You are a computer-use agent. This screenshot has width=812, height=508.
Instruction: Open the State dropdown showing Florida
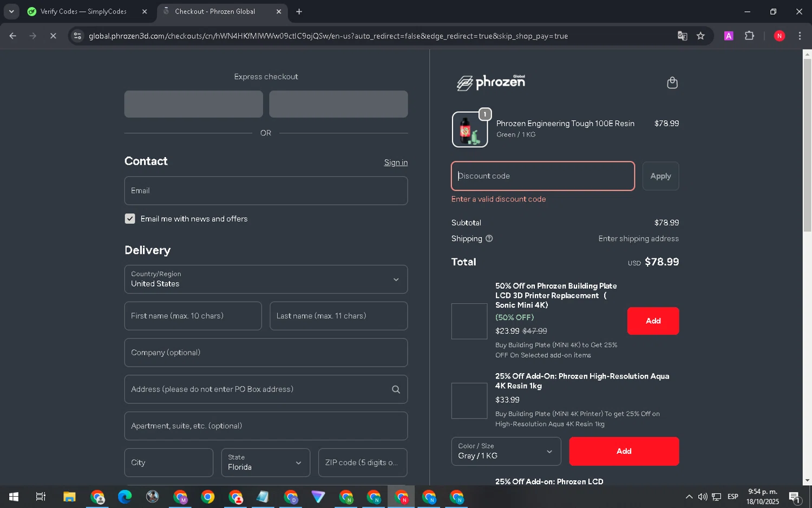tap(266, 463)
